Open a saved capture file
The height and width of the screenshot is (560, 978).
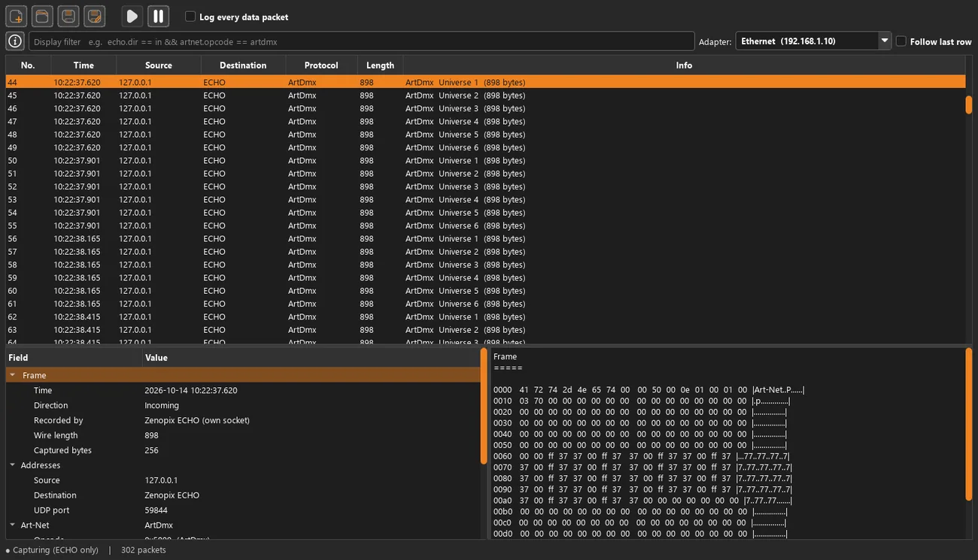[x=42, y=17]
